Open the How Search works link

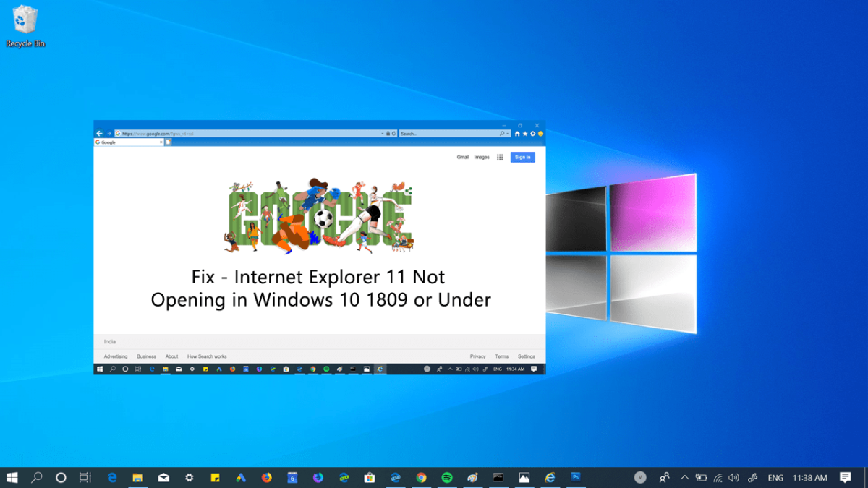[x=207, y=356]
